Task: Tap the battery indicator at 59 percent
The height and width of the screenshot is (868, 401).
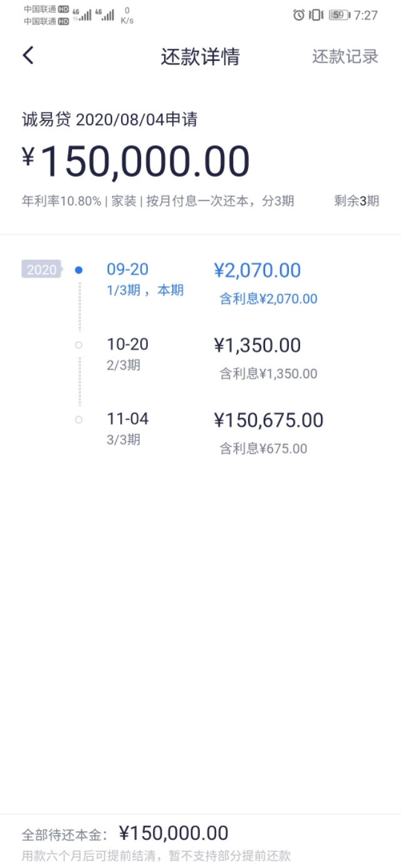Action: pos(338,18)
